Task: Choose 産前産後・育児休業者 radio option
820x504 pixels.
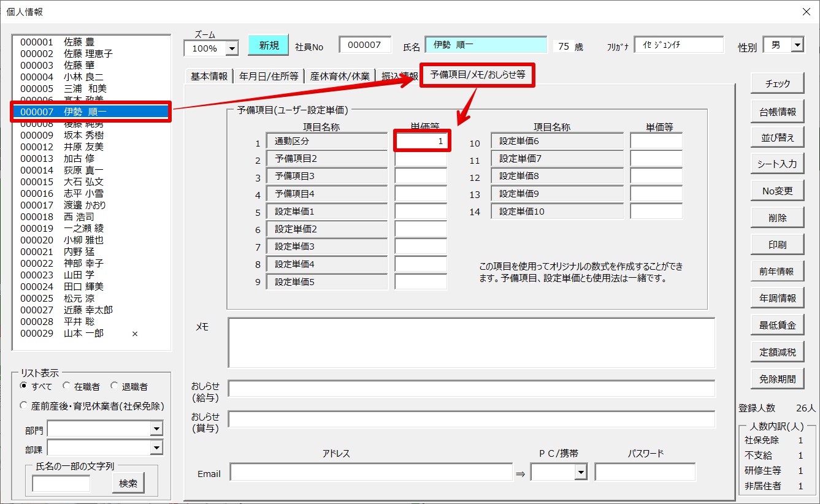Action: pos(24,405)
